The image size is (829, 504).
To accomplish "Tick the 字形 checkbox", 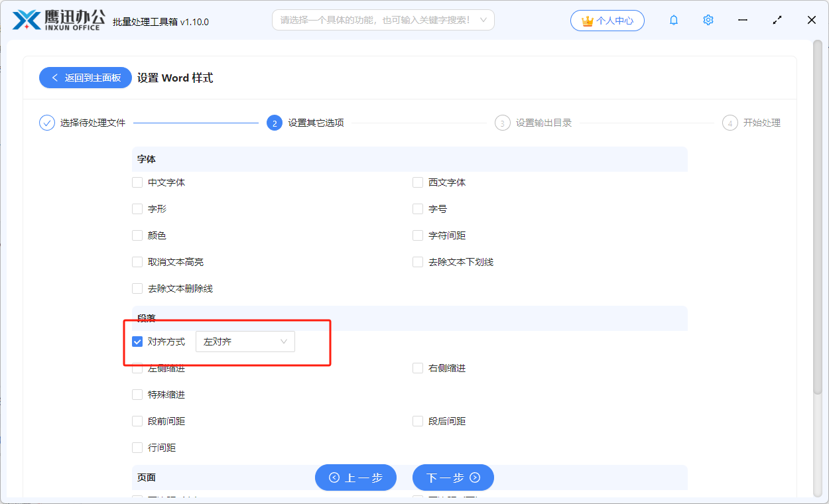I will pos(137,209).
